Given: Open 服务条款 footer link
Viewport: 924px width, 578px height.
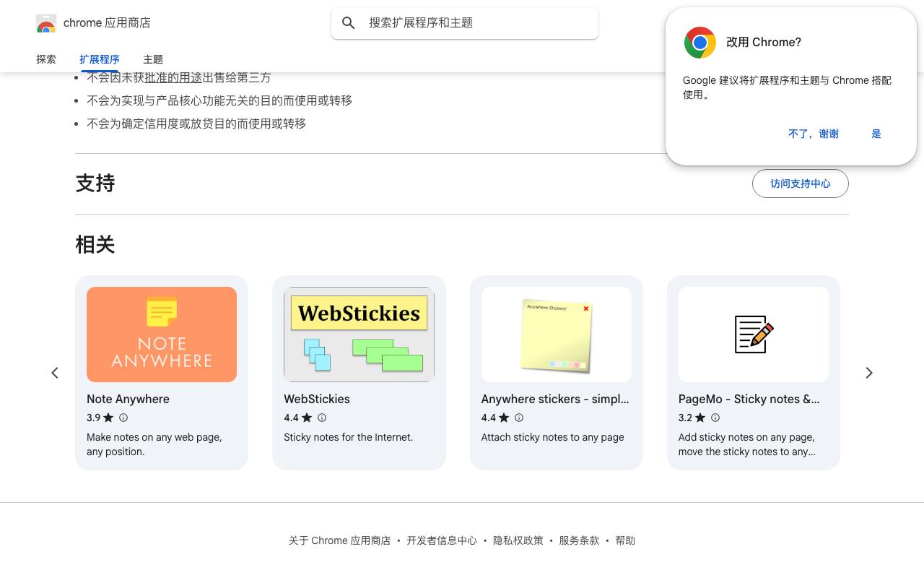Looking at the screenshot, I should tap(579, 540).
